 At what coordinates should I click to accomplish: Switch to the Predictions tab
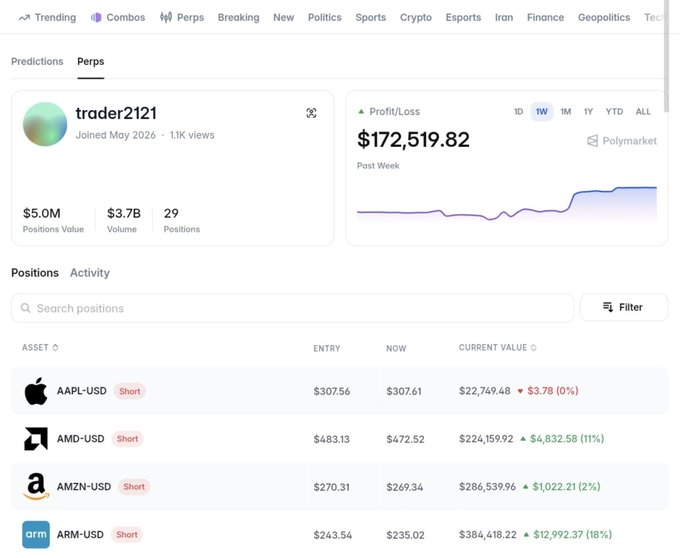tap(37, 62)
